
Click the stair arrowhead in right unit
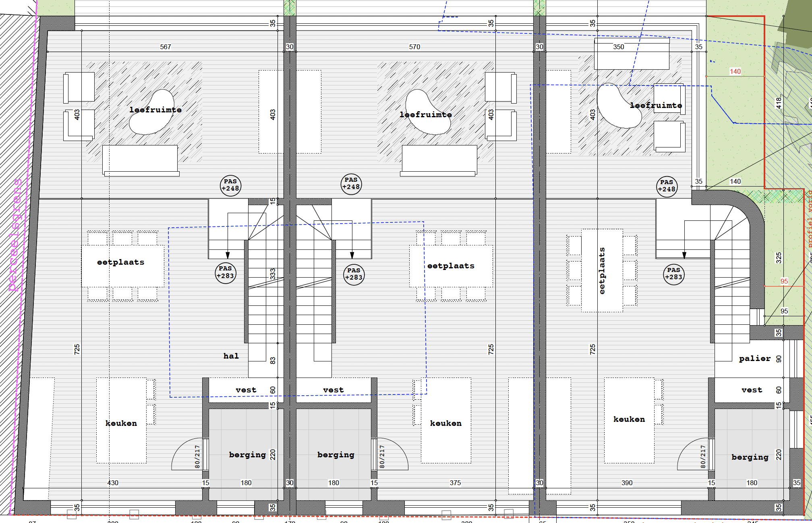684,255
